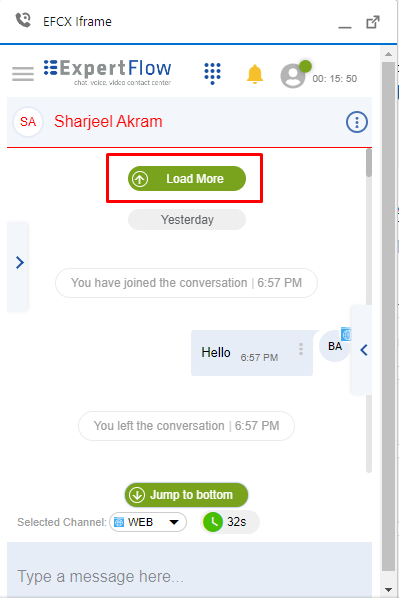Open conversation options three-dot menu
The width and height of the screenshot is (399, 598).
tap(357, 122)
